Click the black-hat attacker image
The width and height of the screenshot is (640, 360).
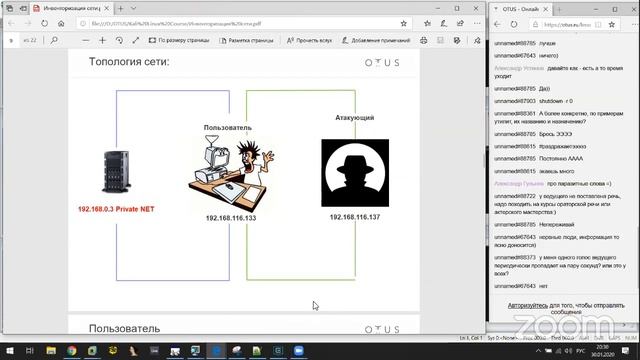(355, 173)
